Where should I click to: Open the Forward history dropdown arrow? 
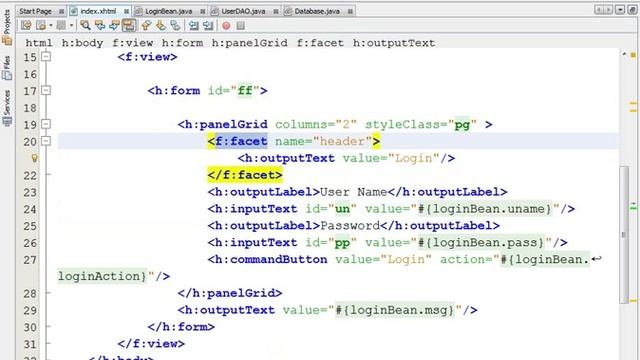(71, 26)
